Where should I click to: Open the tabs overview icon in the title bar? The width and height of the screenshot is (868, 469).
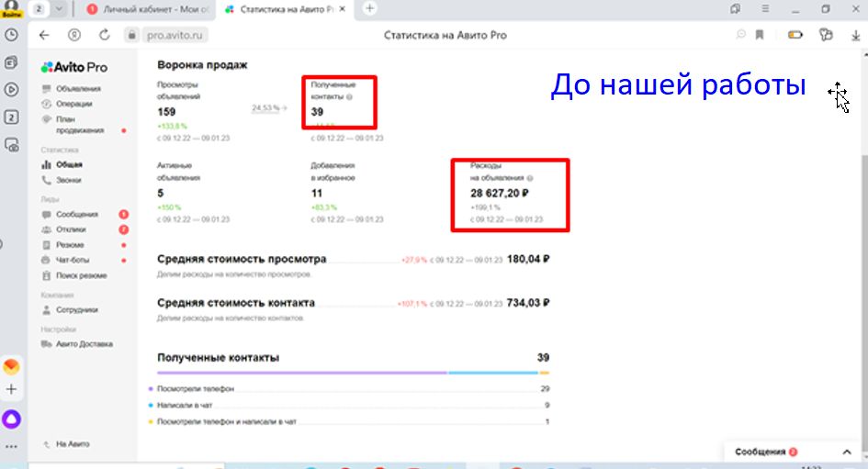735,9
